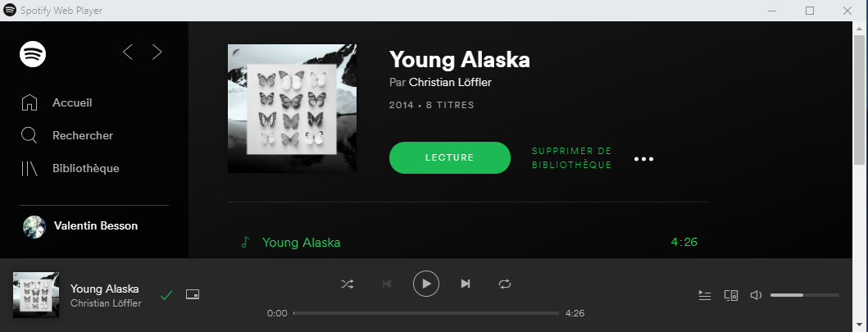868x332 pixels.
Task: Toggle repeat mode
Action: (x=505, y=284)
